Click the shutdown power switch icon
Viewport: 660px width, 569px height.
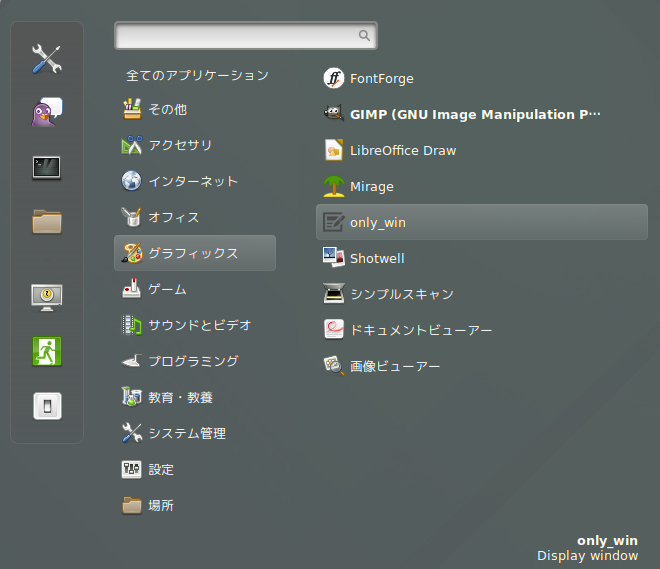(x=47, y=405)
